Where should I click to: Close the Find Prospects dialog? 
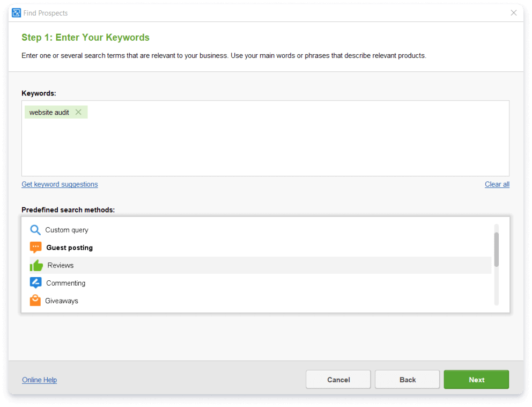pos(514,13)
